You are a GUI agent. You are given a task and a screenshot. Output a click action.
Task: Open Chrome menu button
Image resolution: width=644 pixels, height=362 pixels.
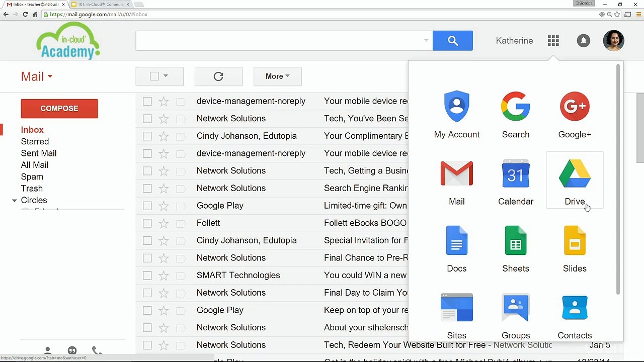[x=639, y=15]
